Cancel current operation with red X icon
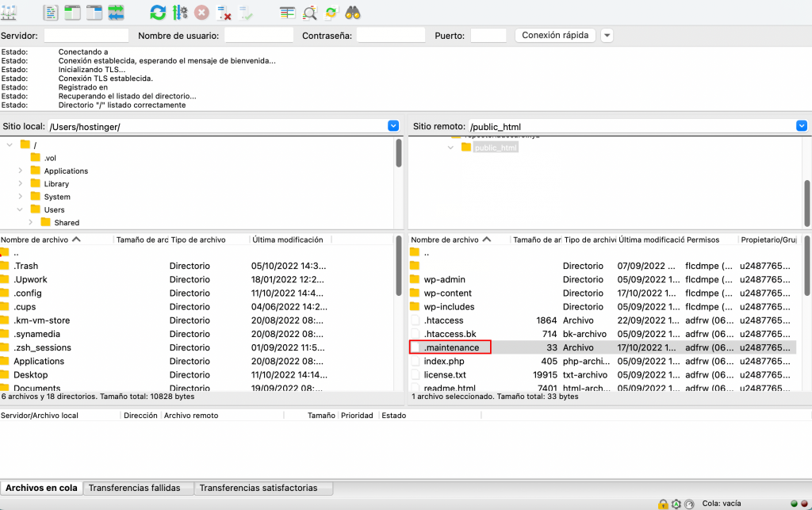The height and width of the screenshot is (510, 812). pos(202,12)
